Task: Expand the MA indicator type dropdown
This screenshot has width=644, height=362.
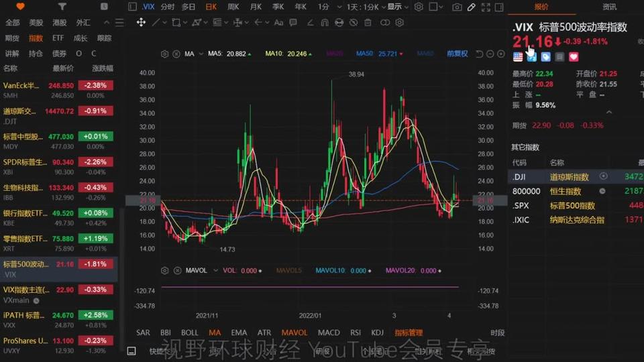Action: click(201, 54)
